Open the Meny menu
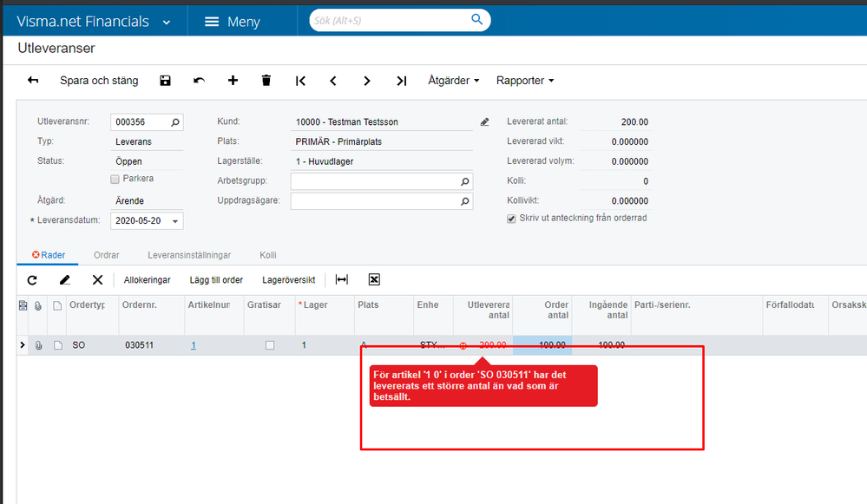The image size is (867, 504). (x=233, y=22)
